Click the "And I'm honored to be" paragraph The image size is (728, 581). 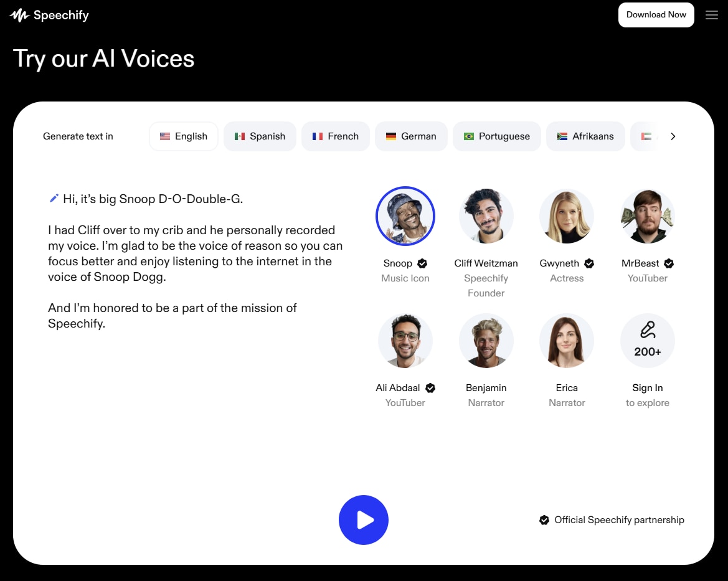pyautogui.click(x=173, y=315)
